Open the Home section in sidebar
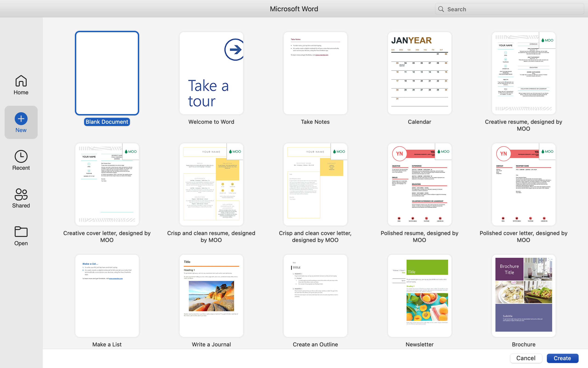 (x=21, y=85)
